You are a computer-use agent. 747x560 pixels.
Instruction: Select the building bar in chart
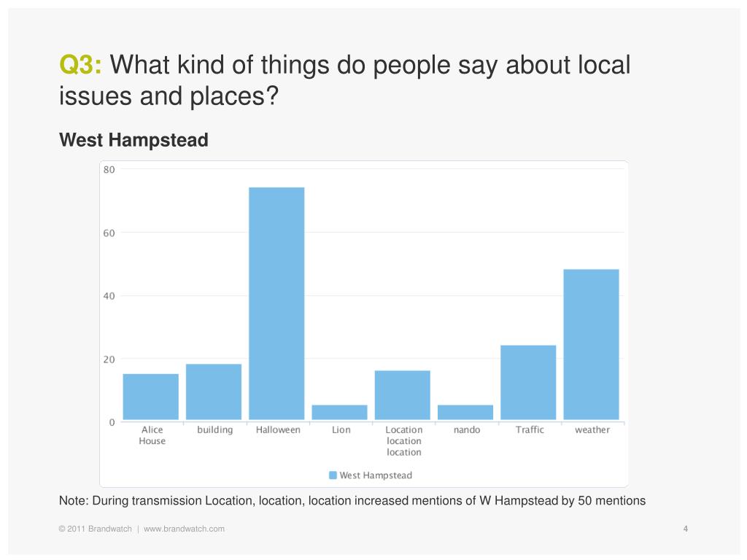(214, 392)
